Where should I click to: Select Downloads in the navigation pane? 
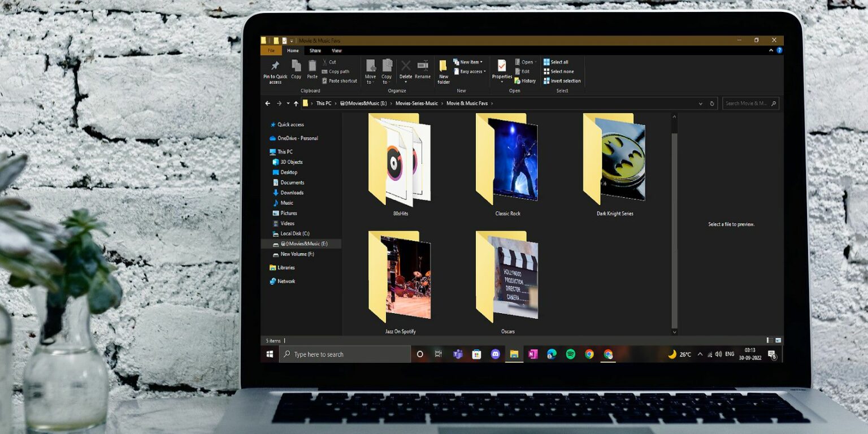point(292,193)
